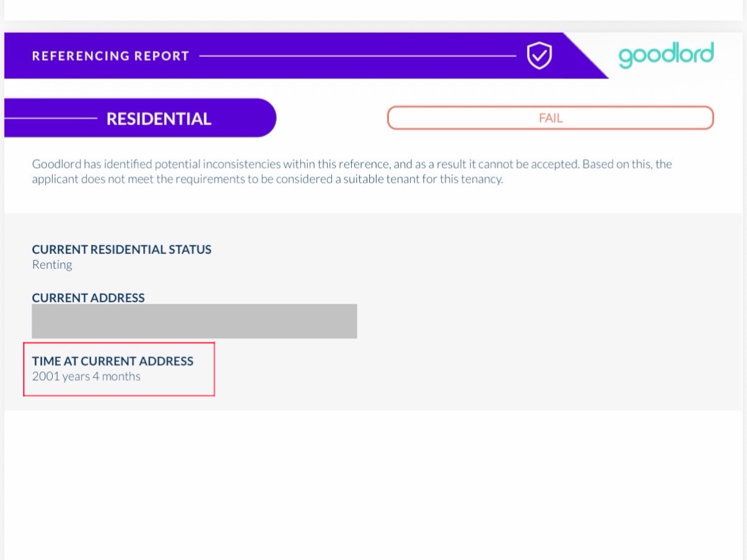The width and height of the screenshot is (747, 560).
Task: Click the TIME AT CURRENT ADDRESS label
Action: coord(113,361)
